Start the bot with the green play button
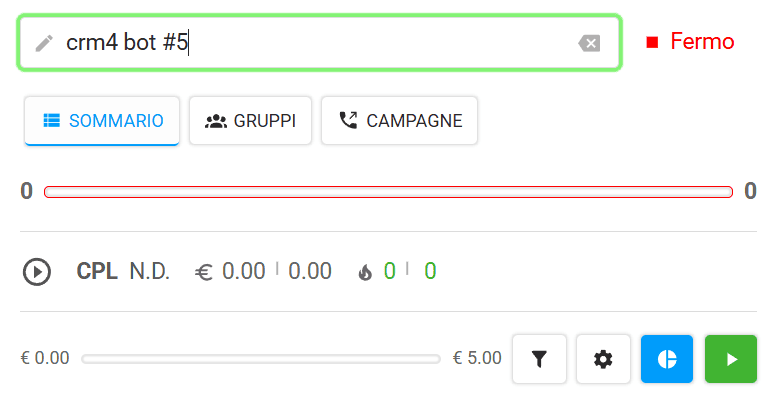Image resolution: width=776 pixels, height=403 pixels. tap(731, 359)
